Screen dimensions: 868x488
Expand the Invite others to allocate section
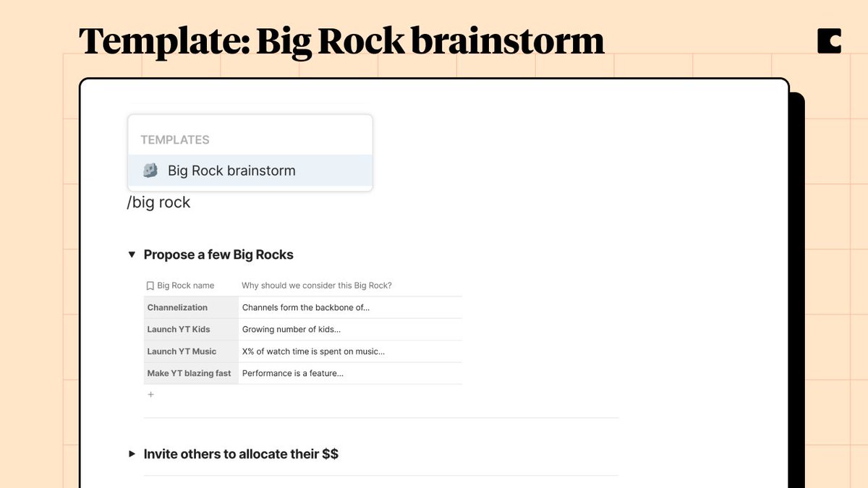click(132, 454)
